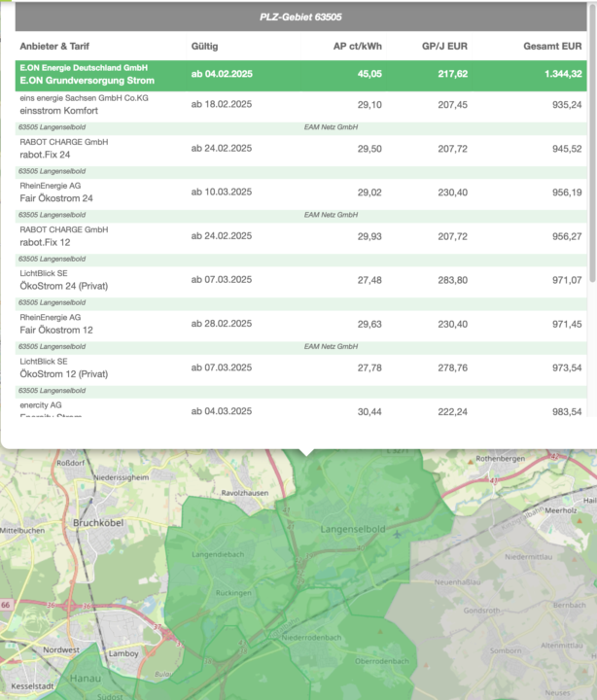Screen dimensions: 597x700
Task: Choose LichtBlick ÖkoStrom 24 (Privat) row
Action: (292, 280)
